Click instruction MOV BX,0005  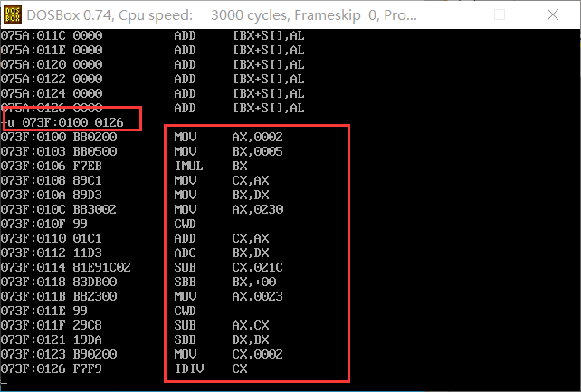pyautogui.click(x=228, y=151)
